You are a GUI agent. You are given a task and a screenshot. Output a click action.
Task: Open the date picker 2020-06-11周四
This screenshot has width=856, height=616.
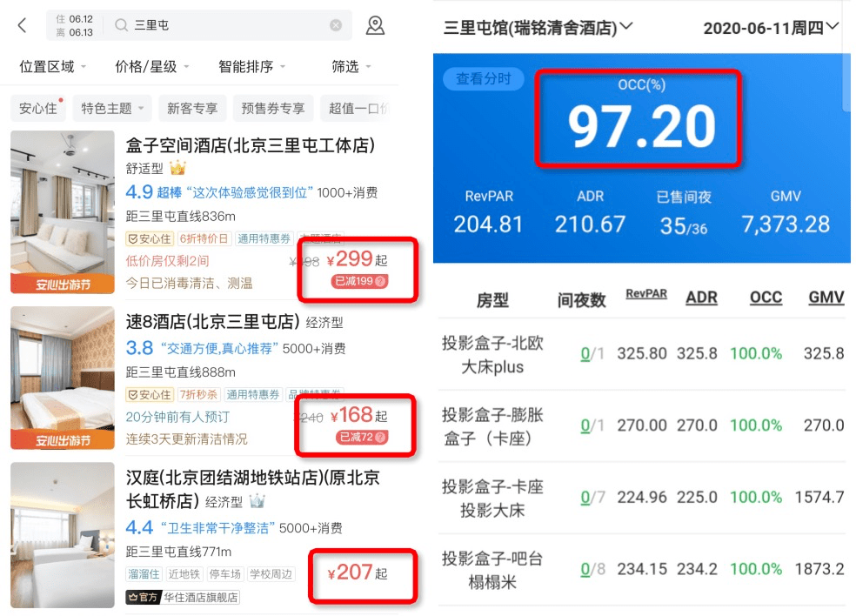(x=770, y=27)
